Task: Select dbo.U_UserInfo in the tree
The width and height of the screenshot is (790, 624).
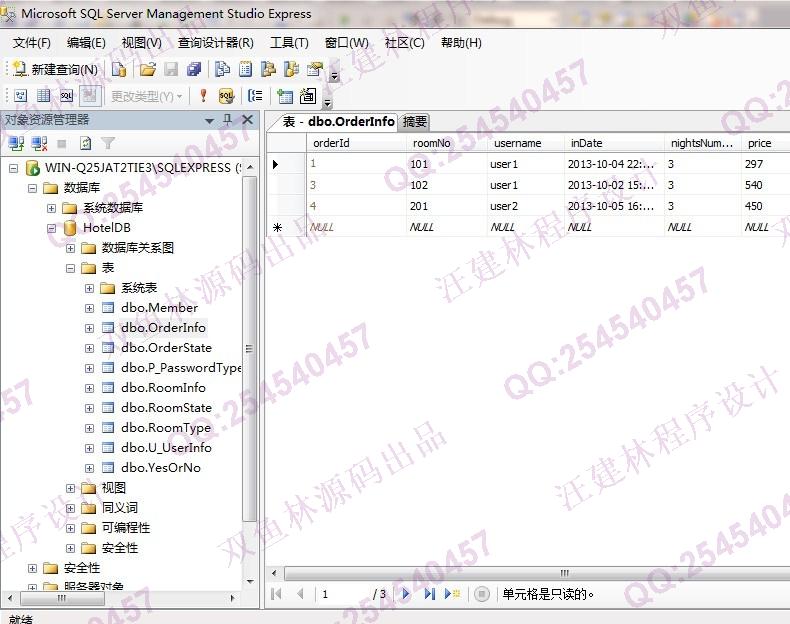Action: [x=166, y=448]
